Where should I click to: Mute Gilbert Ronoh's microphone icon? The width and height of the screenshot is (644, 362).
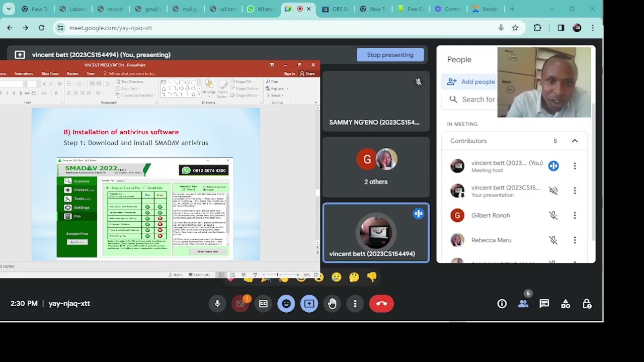tap(553, 216)
